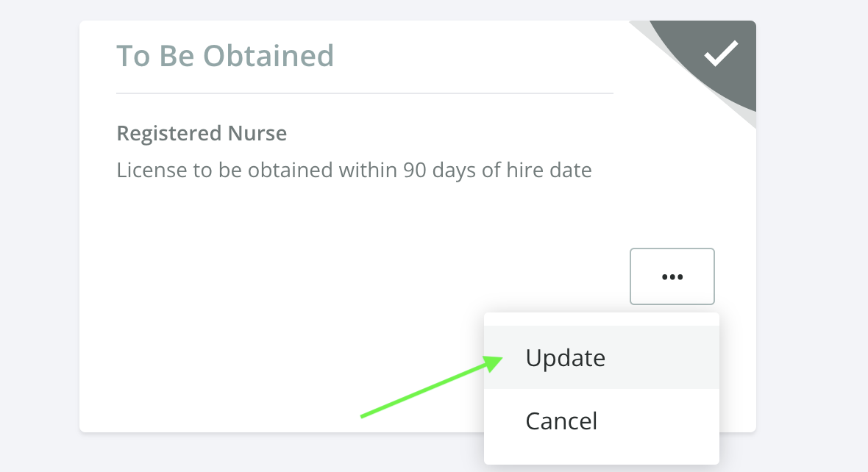Click the word "Nurse" in the bold label
Viewport: 868px width, 472px height.
[x=257, y=133]
